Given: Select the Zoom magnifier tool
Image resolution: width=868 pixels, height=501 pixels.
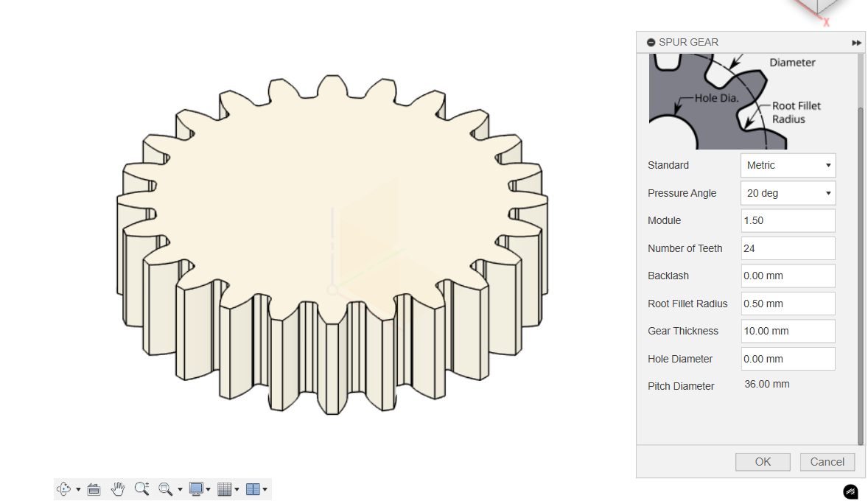Looking at the screenshot, I should [141, 489].
